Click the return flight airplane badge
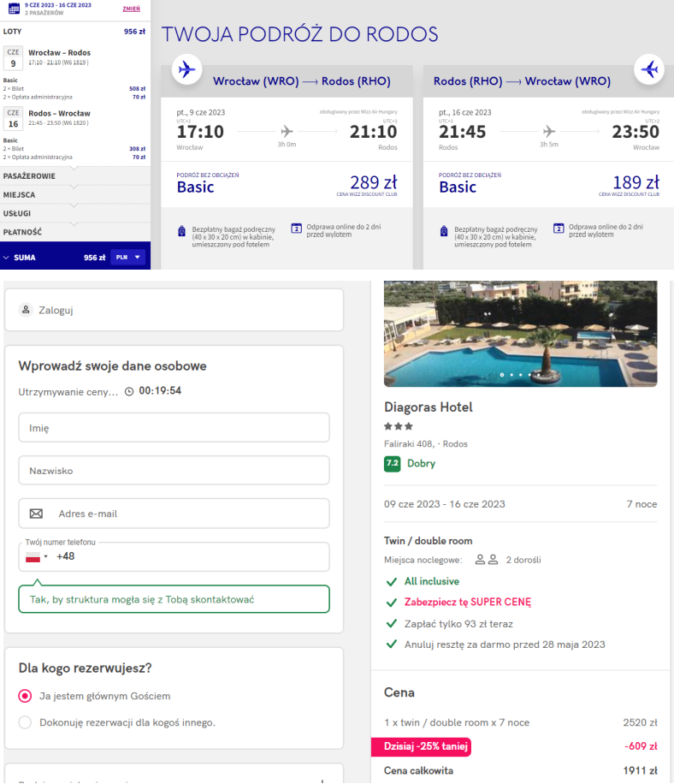The height and width of the screenshot is (784, 674). [x=650, y=68]
